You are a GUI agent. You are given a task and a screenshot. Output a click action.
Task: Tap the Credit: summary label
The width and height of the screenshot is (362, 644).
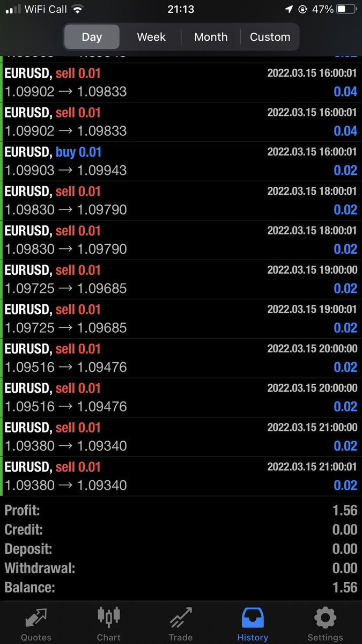click(x=24, y=530)
